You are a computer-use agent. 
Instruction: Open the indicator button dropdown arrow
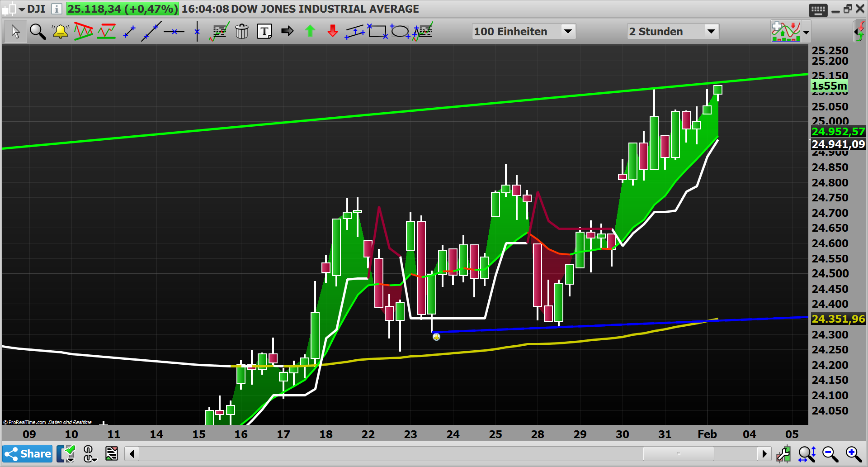click(x=806, y=32)
